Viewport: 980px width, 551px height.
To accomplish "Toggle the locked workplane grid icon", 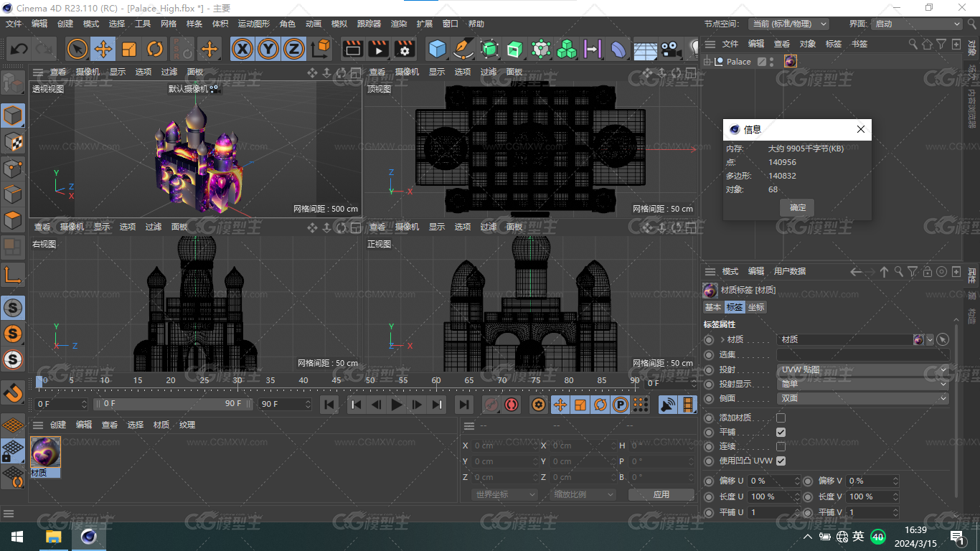I will [x=13, y=451].
